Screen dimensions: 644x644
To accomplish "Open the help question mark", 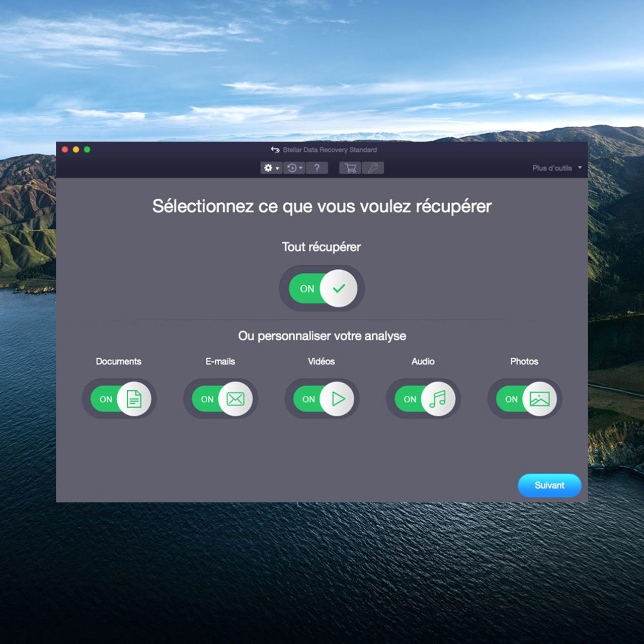I will 317,168.
